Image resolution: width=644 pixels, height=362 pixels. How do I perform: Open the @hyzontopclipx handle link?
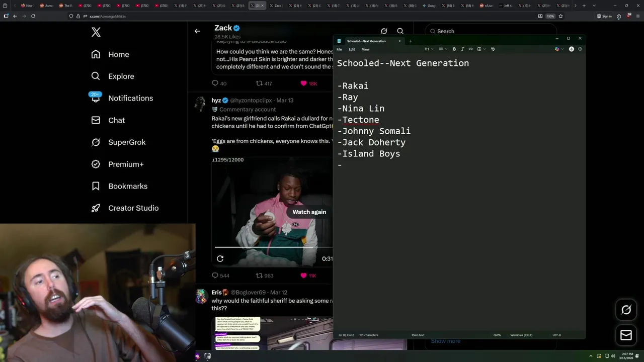click(x=251, y=101)
